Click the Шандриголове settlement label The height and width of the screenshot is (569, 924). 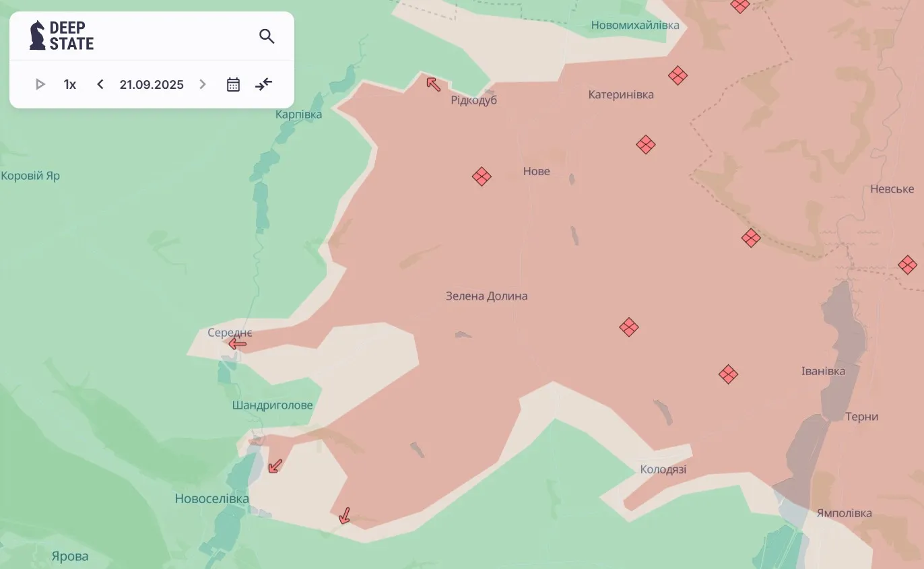coord(272,405)
